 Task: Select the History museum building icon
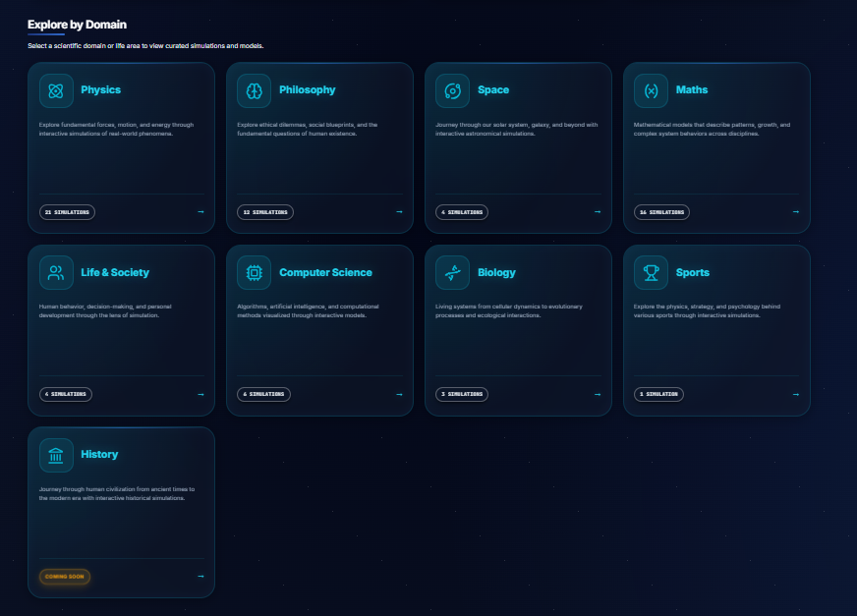pyautogui.click(x=56, y=454)
